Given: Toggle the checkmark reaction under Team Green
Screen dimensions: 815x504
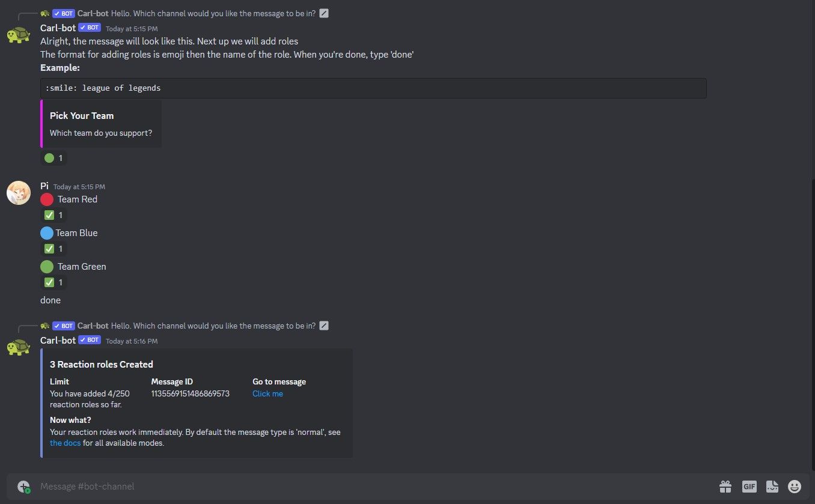Looking at the screenshot, I should pos(53,282).
